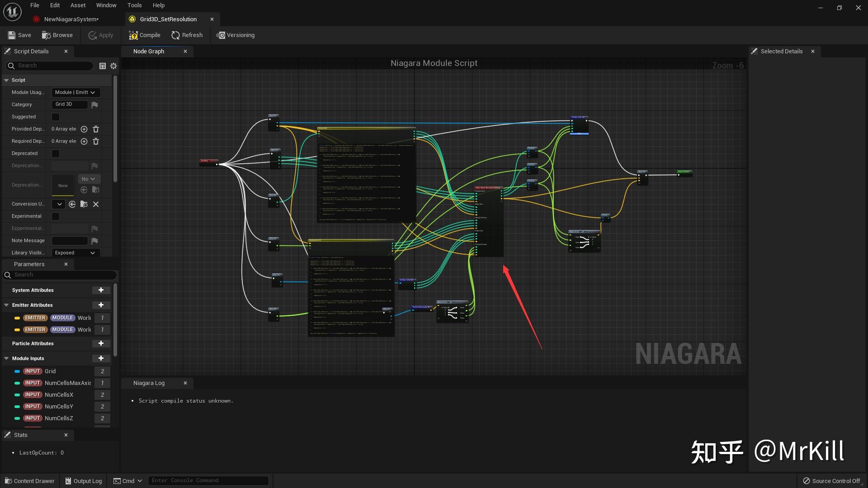
Task: Click the Compile toolbar icon
Action: tap(133, 35)
